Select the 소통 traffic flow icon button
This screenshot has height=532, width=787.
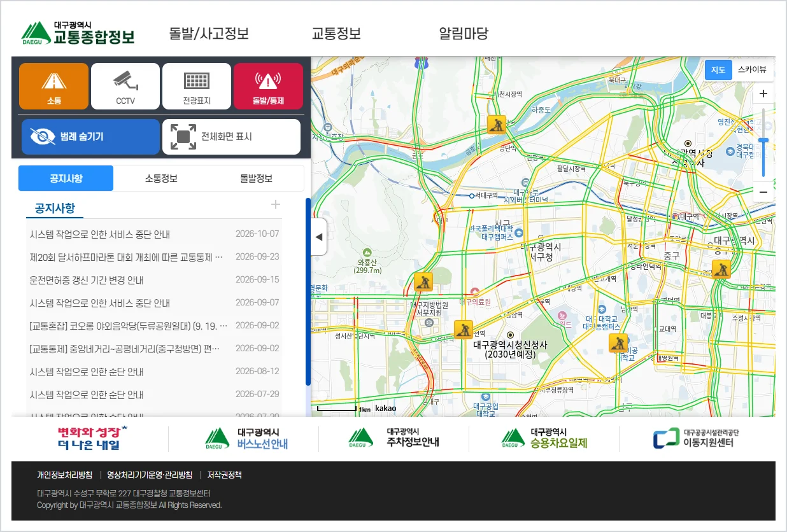pos(54,86)
